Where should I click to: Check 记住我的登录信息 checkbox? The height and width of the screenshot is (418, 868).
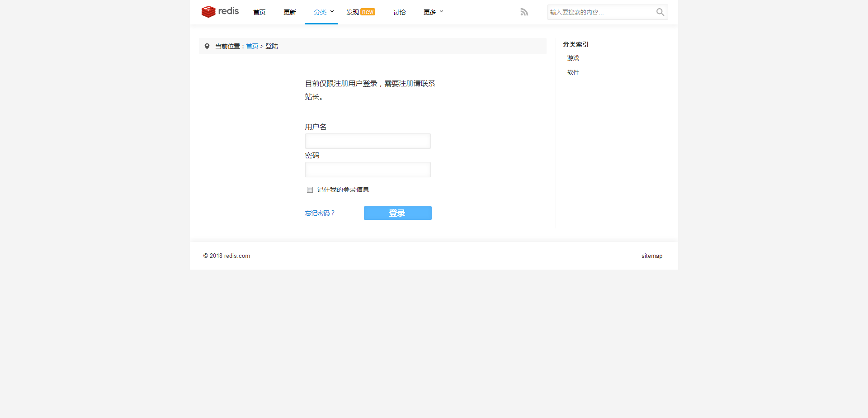tap(310, 190)
